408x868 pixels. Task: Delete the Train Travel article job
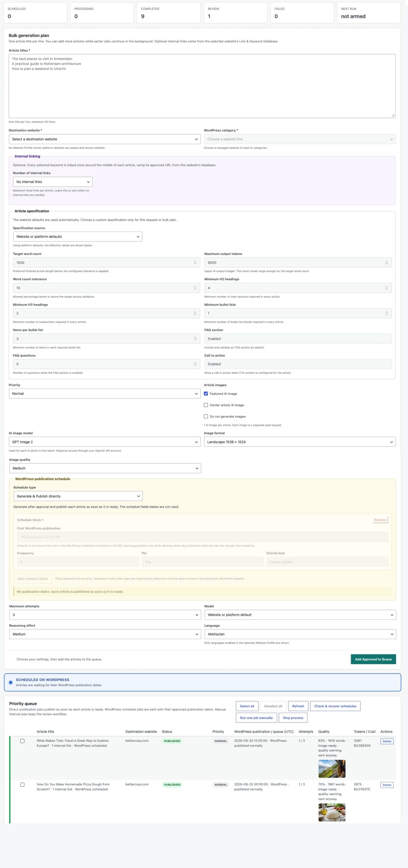[387, 741]
